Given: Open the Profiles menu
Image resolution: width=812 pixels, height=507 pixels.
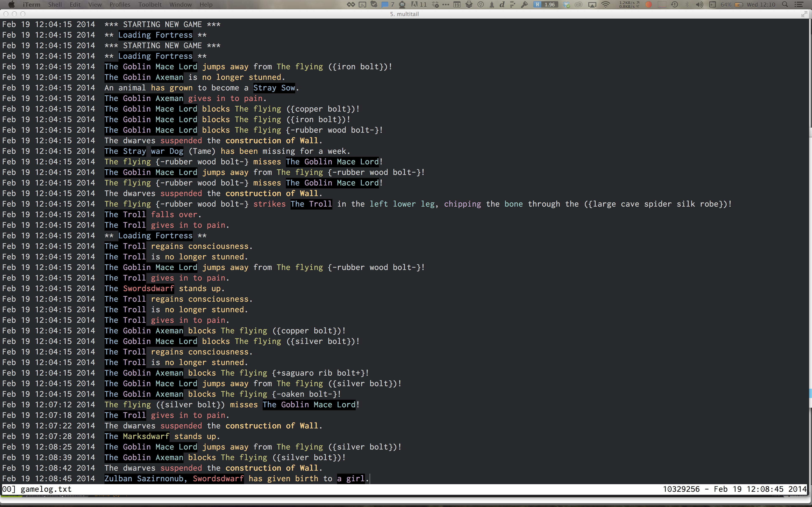Looking at the screenshot, I should point(119,4).
